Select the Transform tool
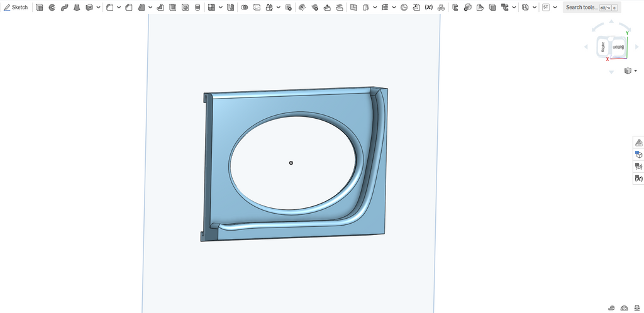This screenshot has width=644, height=313. [x=269, y=8]
